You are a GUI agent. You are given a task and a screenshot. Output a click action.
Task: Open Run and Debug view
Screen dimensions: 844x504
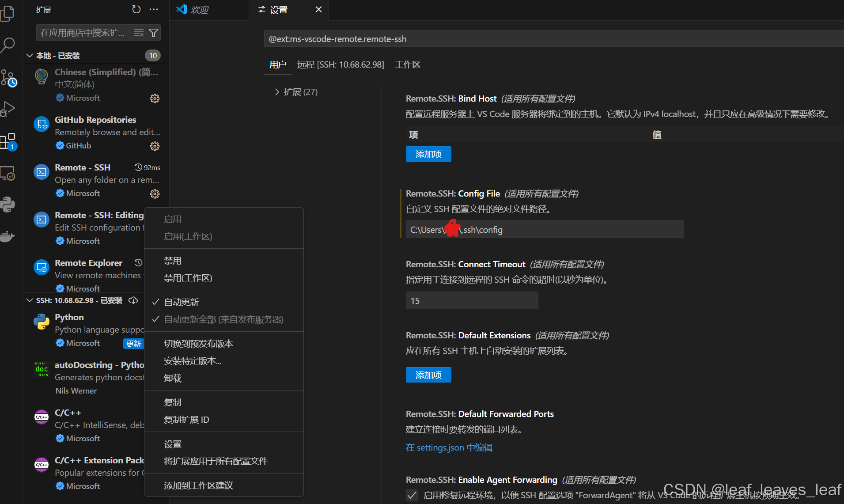8,109
